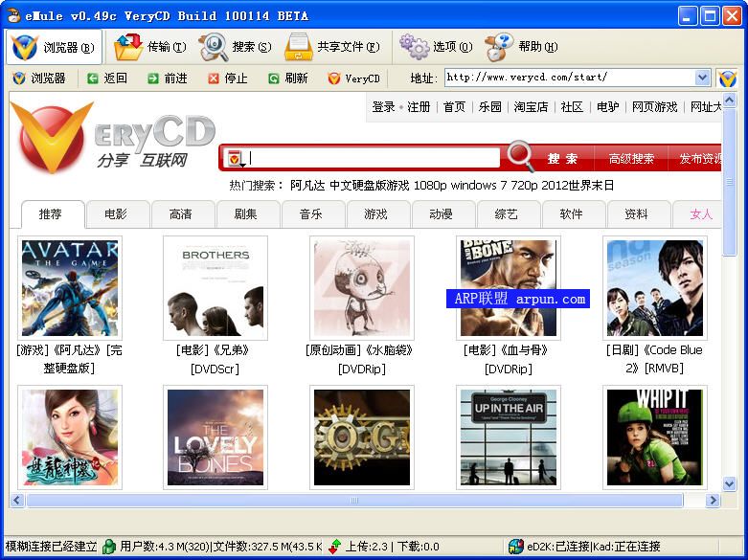The image size is (748, 560).
Task: Open the 乐园 link
Action: click(x=490, y=107)
